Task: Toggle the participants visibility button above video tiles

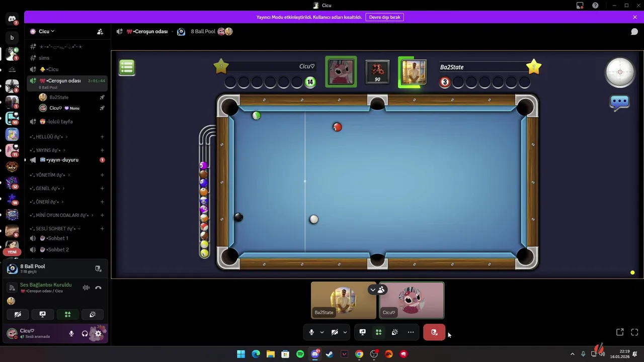Action: (381, 290)
